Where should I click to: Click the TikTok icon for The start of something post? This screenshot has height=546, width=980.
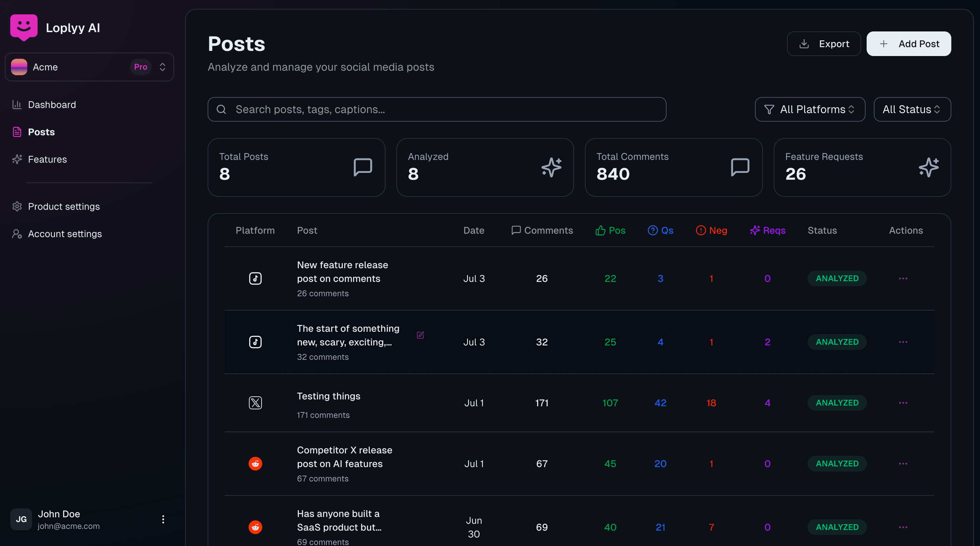coord(255,342)
